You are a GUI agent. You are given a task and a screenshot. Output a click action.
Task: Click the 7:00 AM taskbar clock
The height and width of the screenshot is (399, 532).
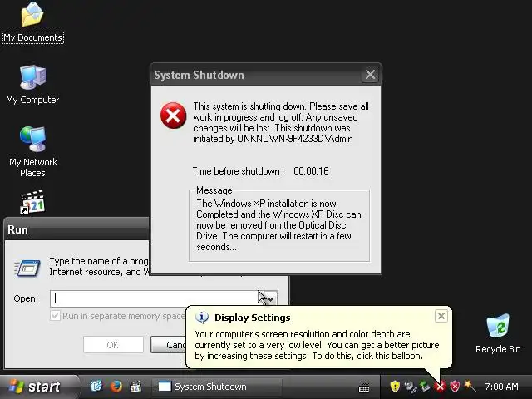point(501,387)
